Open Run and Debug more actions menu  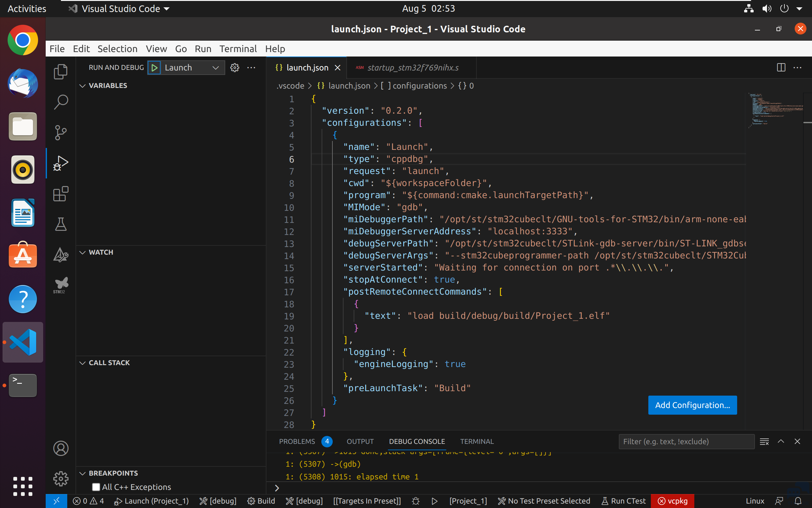click(x=251, y=68)
